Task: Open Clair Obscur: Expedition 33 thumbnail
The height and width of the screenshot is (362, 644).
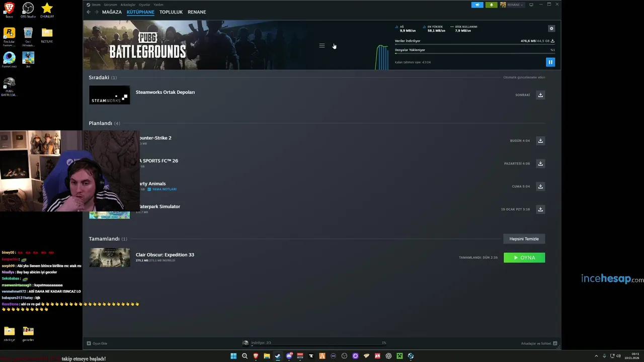Action: pos(109,257)
